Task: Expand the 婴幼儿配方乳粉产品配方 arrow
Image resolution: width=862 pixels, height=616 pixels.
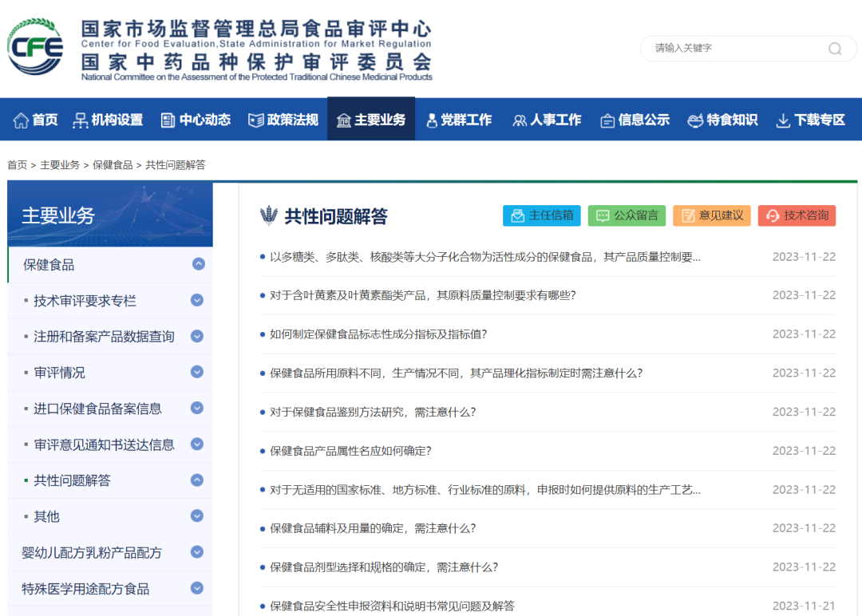Action: [x=197, y=551]
